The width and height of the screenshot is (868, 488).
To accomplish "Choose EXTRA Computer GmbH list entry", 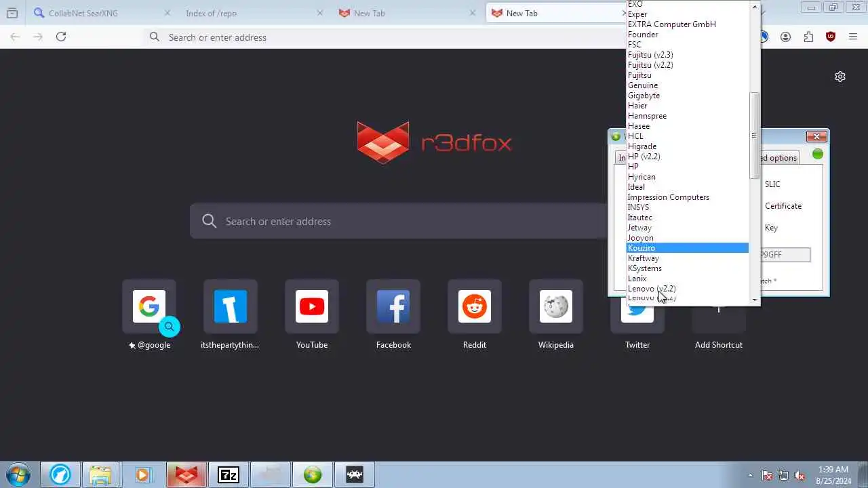I will [x=687, y=24].
